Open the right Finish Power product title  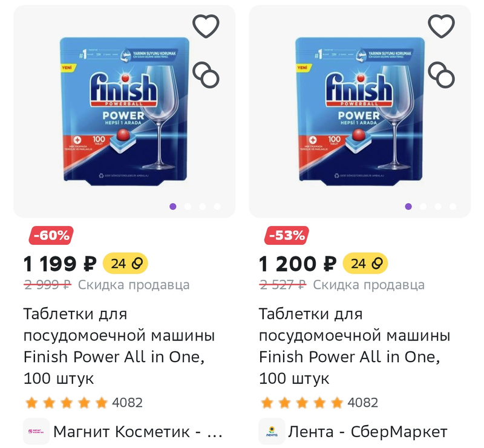(x=355, y=346)
